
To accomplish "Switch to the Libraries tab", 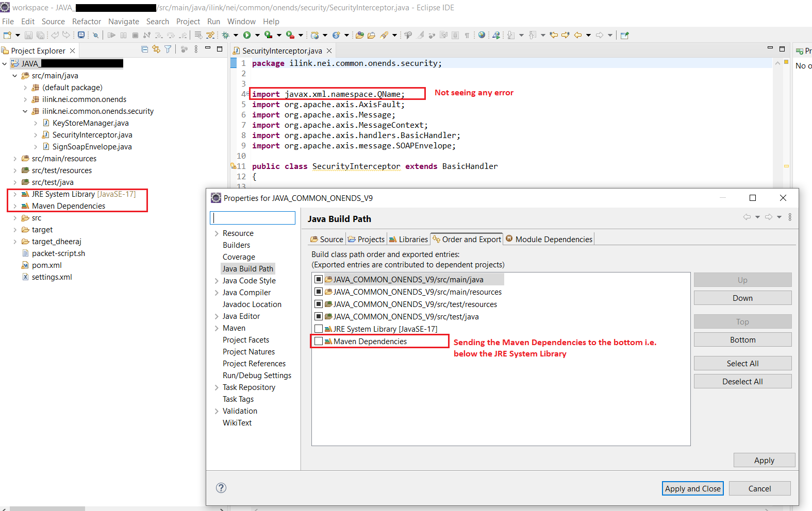I will pyautogui.click(x=408, y=239).
